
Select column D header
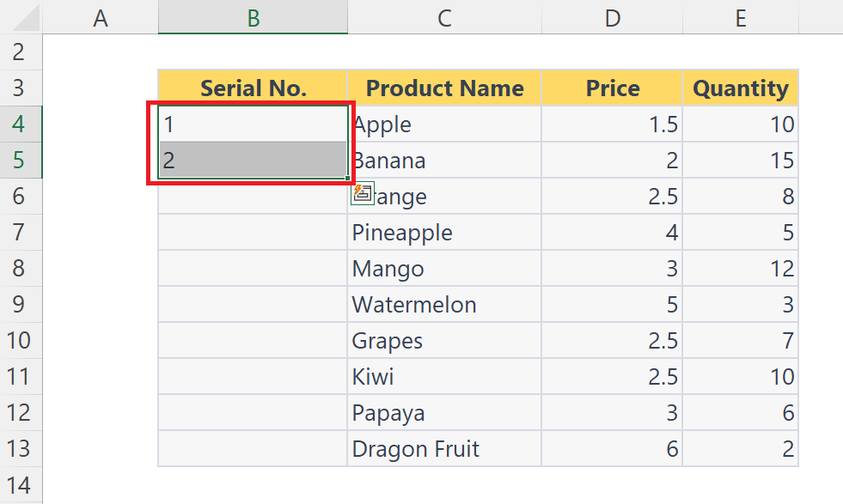(x=613, y=17)
